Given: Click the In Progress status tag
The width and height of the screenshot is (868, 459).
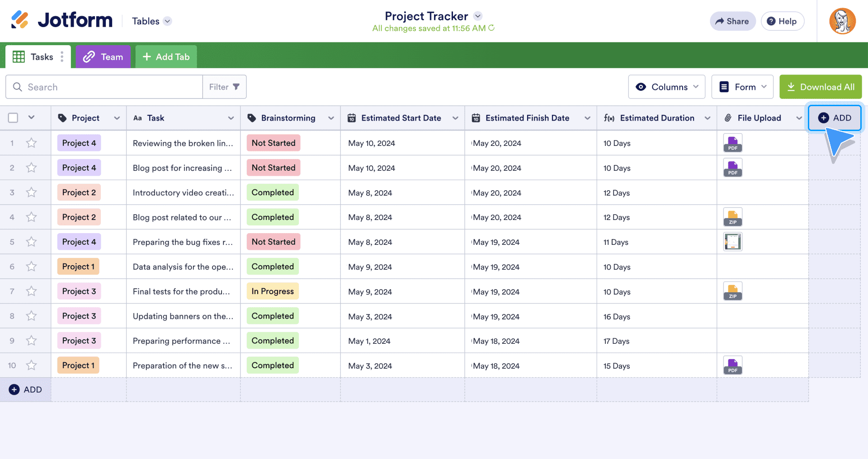Looking at the screenshot, I should pyautogui.click(x=273, y=291).
